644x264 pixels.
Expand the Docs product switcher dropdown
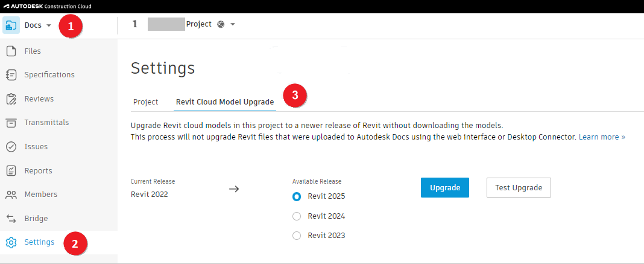click(x=48, y=25)
